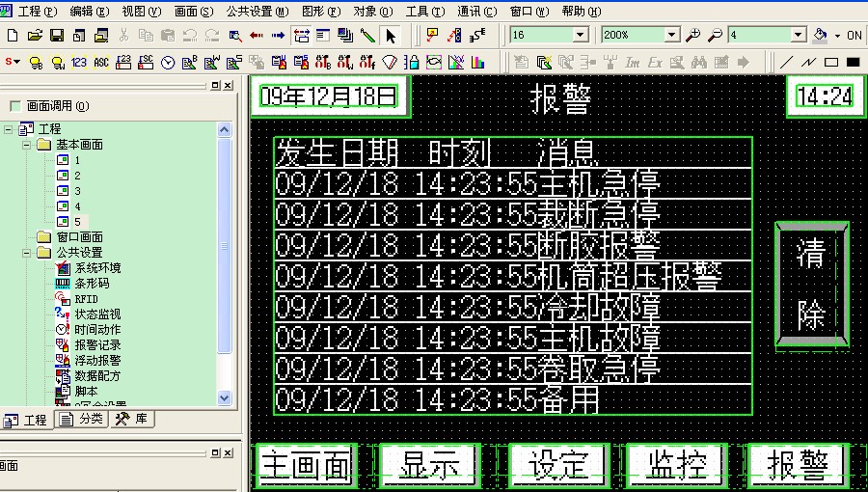
Task: Select the arrow pointer selection tool
Action: [x=391, y=36]
